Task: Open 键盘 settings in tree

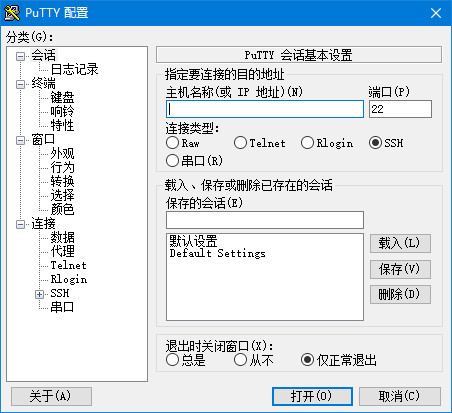Action: (62, 97)
